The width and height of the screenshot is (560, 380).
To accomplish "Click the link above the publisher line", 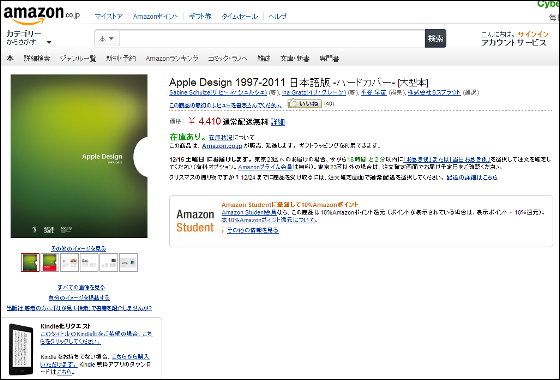I will [x=79, y=298].
